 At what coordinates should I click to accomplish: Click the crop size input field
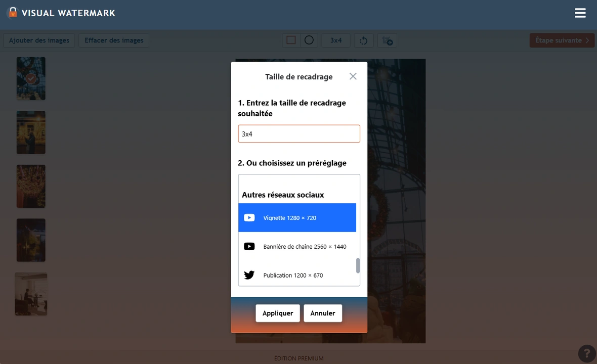point(299,134)
